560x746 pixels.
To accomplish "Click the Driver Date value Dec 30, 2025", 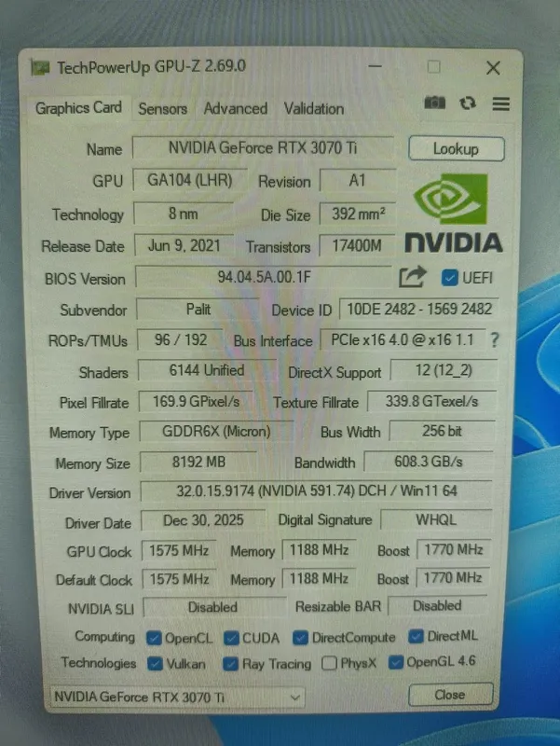I will 203,520.
